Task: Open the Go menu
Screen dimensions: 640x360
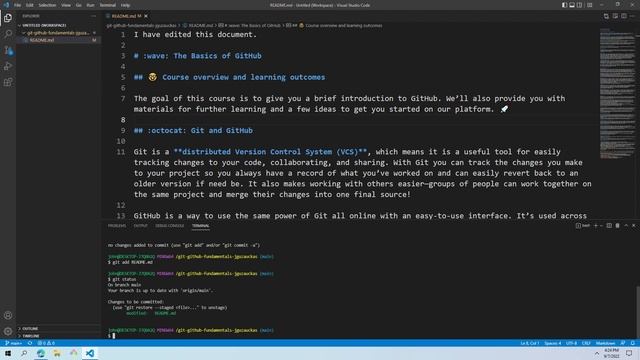Action: pos(78,5)
